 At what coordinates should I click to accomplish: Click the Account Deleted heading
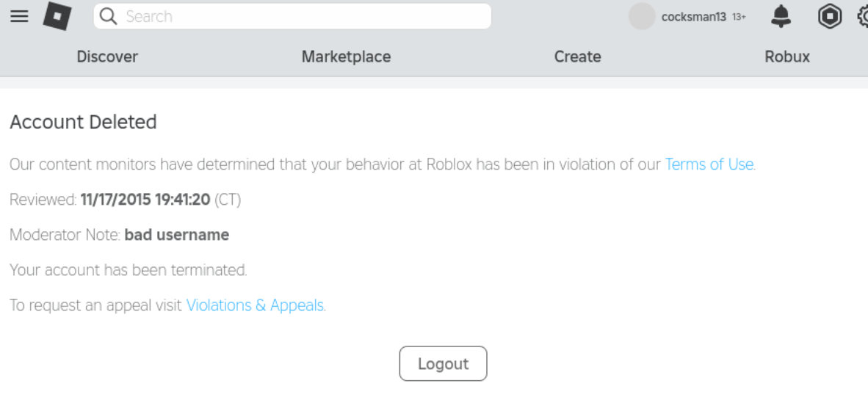tap(83, 122)
